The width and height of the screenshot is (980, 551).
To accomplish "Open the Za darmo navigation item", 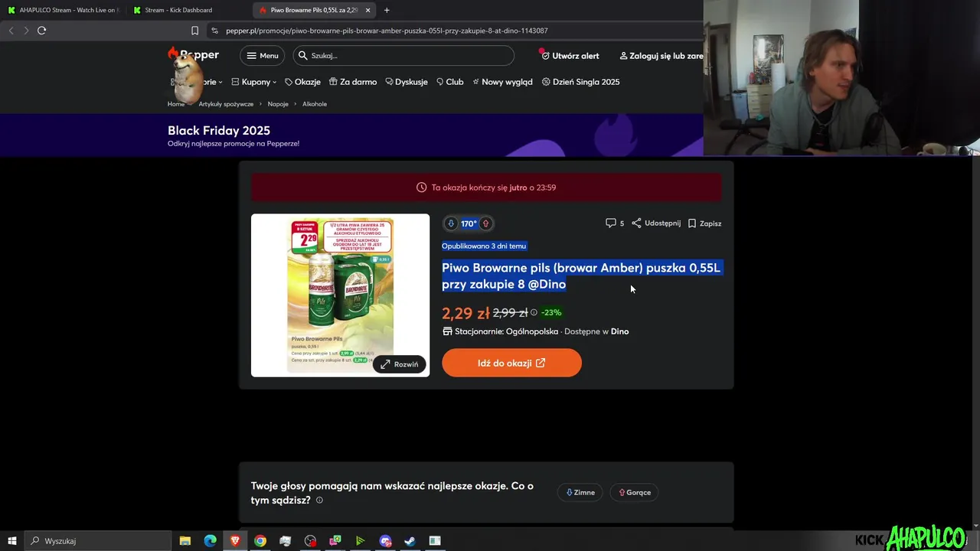I will click(353, 82).
